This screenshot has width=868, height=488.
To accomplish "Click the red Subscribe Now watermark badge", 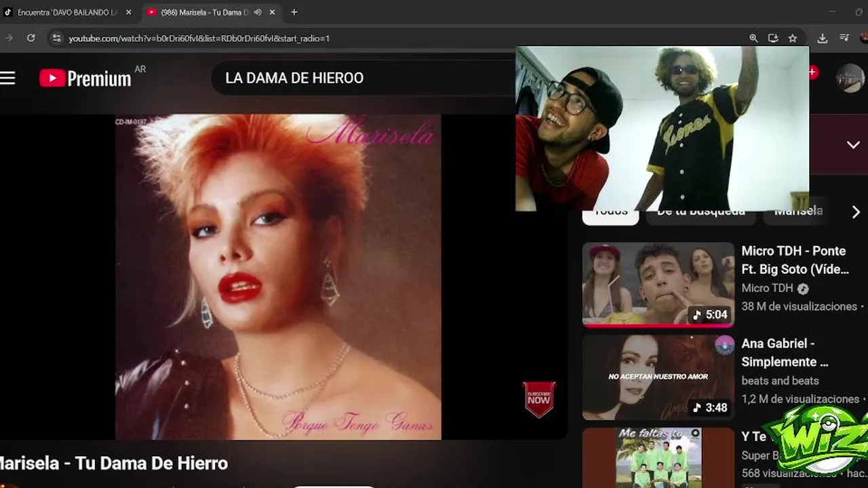I will (539, 399).
